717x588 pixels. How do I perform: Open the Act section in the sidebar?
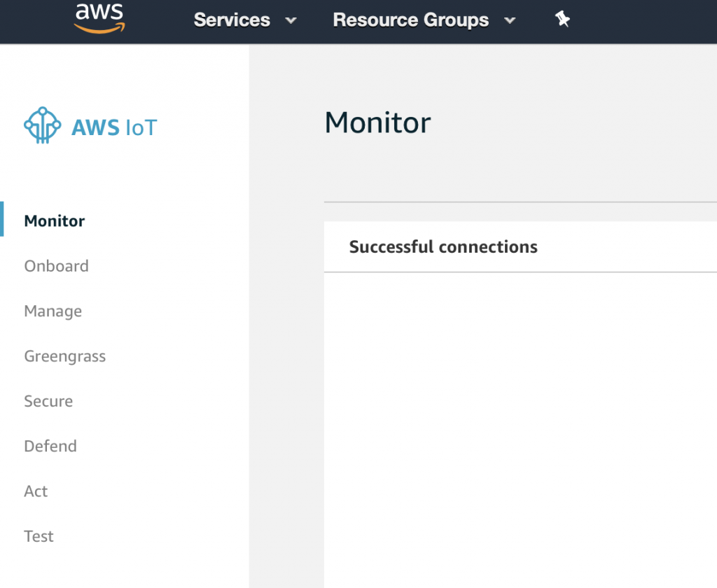coord(36,491)
